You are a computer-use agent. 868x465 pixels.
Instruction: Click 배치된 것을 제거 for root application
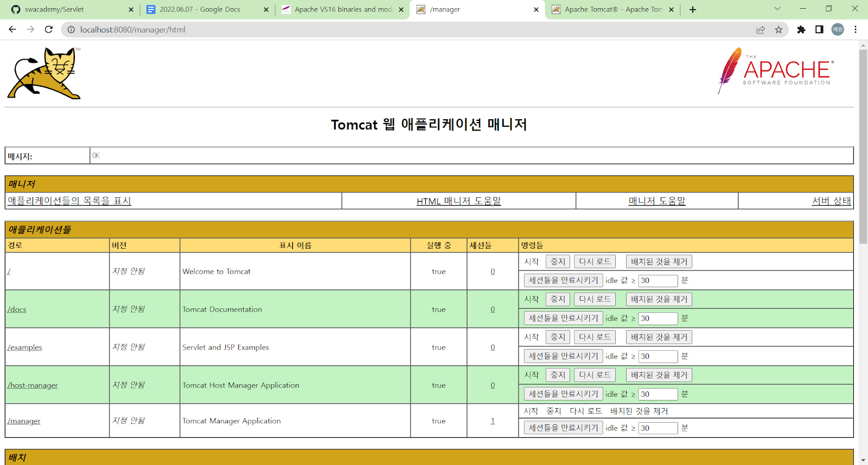point(659,262)
